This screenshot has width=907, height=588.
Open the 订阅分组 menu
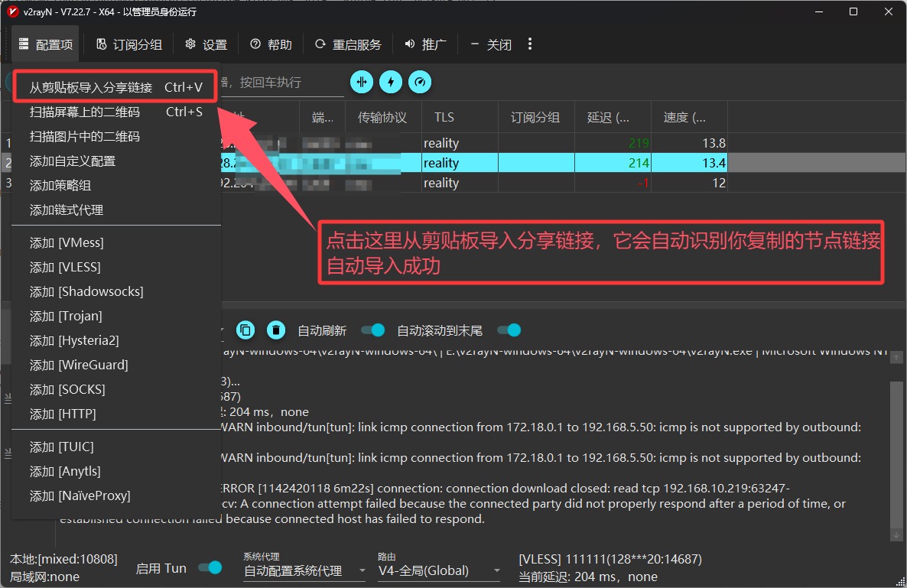(x=128, y=44)
